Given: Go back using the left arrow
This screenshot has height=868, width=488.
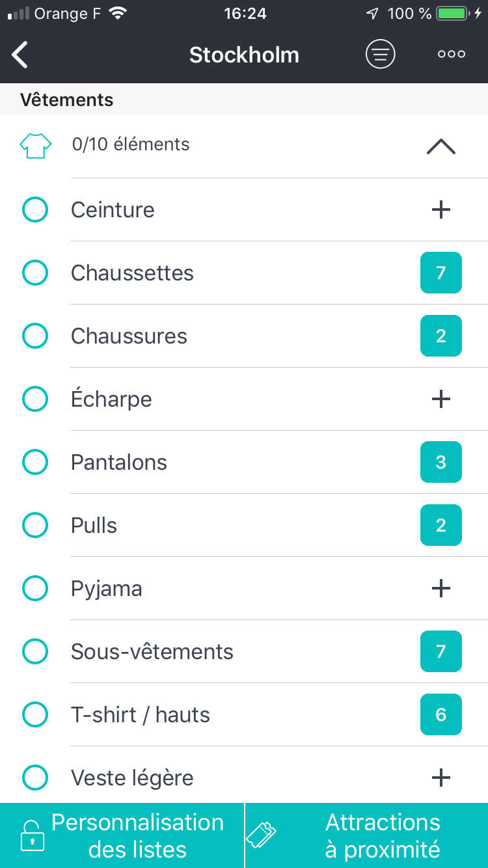Looking at the screenshot, I should pyautogui.click(x=20, y=55).
